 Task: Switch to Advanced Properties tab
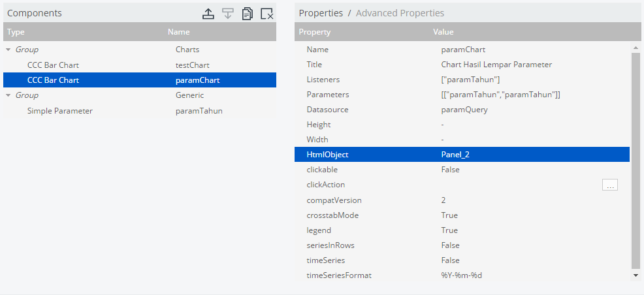400,13
